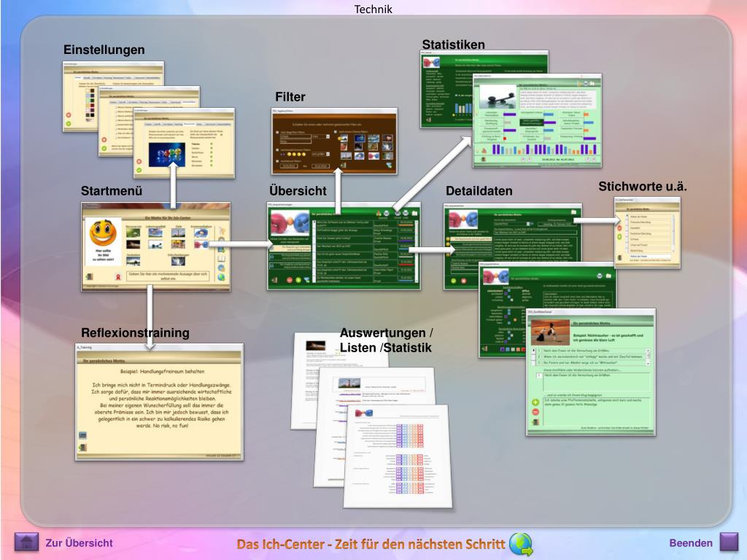Image resolution: width=747 pixels, height=560 pixels.
Task: Click the boxing gloves image in Übersicht window
Action: (x=290, y=223)
